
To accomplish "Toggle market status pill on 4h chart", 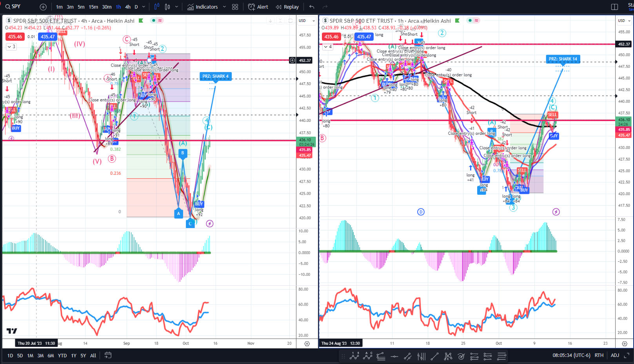I will pyautogui.click(x=157, y=20).
